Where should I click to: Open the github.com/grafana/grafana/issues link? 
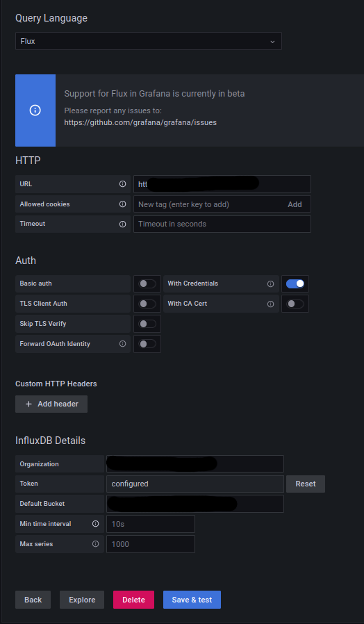[x=140, y=122]
